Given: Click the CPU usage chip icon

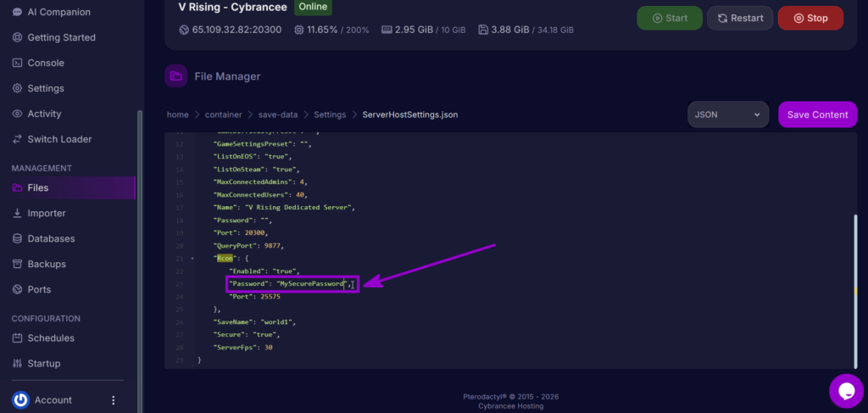Looking at the screenshot, I should click(x=299, y=30).
